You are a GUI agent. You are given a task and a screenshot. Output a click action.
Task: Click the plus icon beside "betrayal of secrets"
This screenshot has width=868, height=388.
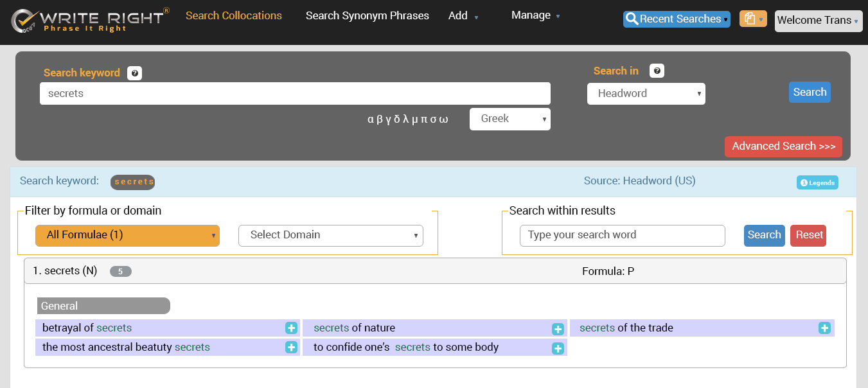(291, 328)
